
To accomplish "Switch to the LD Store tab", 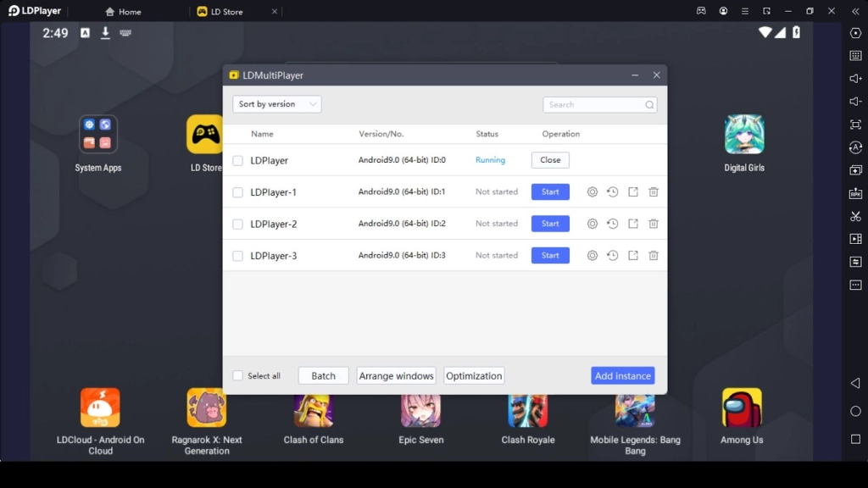I will coord(220,12).
